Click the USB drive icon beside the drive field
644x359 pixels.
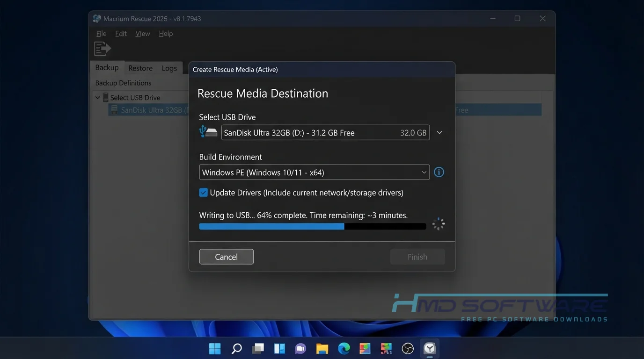tap(208, 132)
